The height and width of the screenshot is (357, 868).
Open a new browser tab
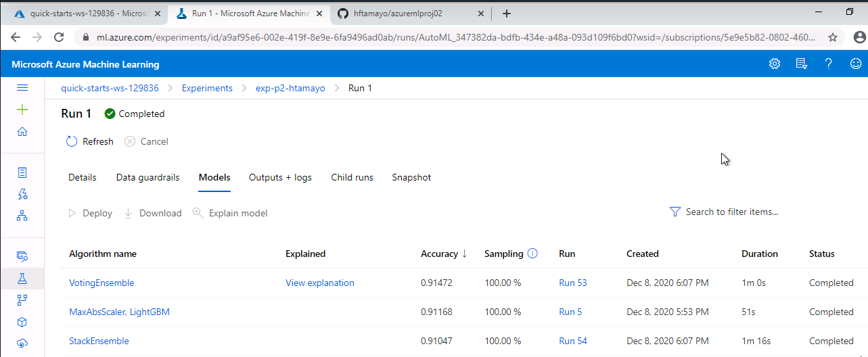[507, 14]
